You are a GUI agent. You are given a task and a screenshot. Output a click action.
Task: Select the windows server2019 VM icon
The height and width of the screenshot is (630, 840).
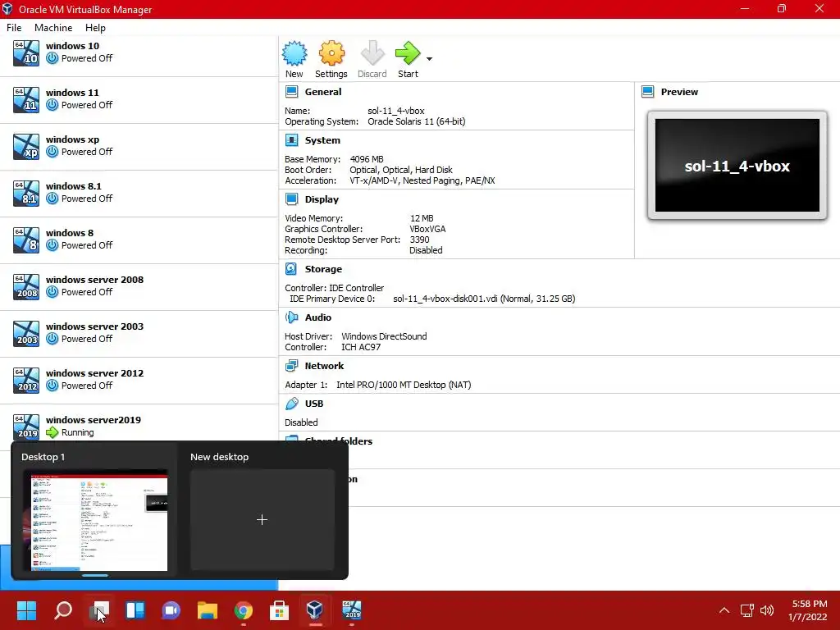(x=25, y=427)
